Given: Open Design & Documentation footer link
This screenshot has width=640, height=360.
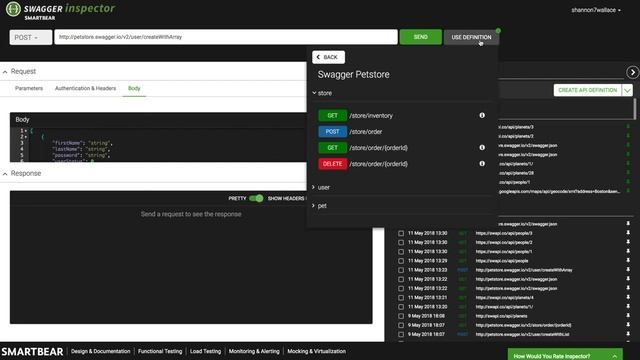Looking at the screenshot, I should coord(100,351).
